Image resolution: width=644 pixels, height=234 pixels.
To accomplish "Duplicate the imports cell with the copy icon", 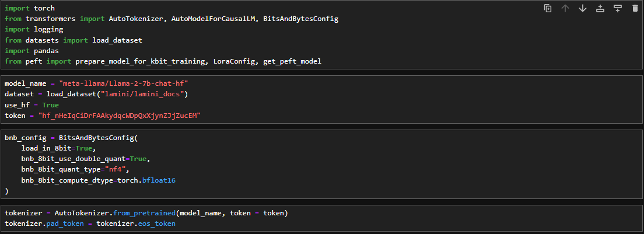I will point(548,8).
